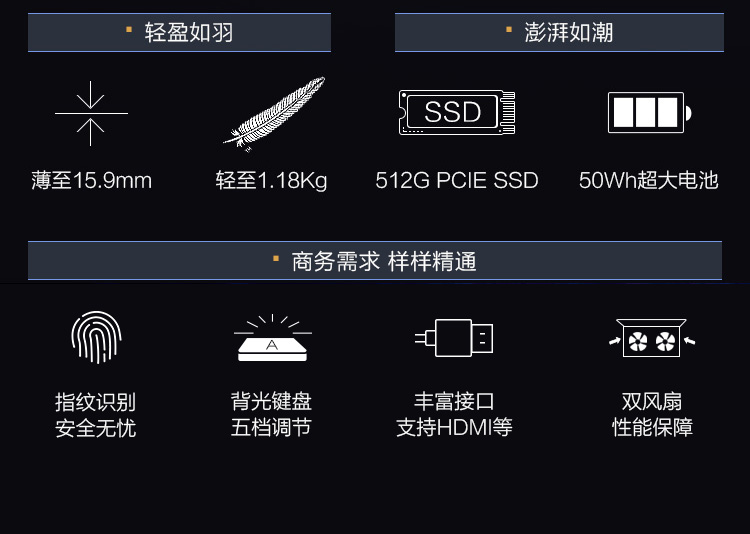Image resolution: width=750 pixels, height=534 pixels.
Task: Click the 薄至15.9mm label
Action: tap(91, 180)
